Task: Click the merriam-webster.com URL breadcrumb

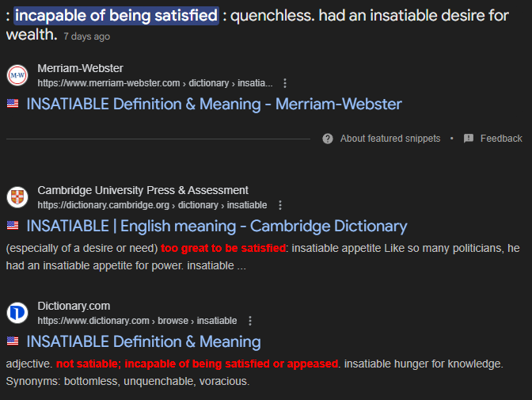Action: point(154,83)
